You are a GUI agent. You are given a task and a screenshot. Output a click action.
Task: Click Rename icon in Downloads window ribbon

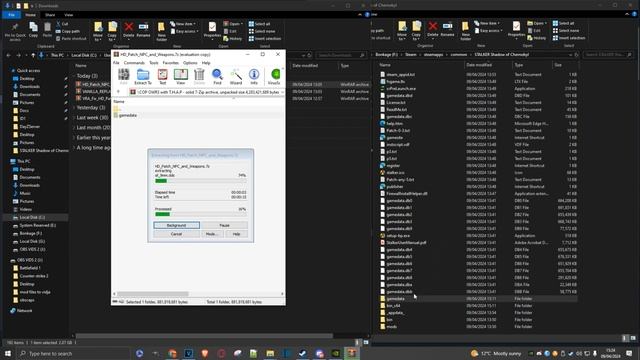tap(143, 30)
